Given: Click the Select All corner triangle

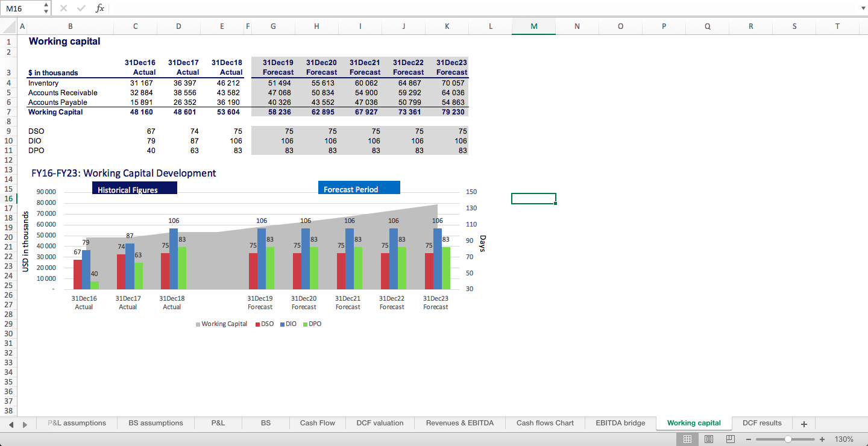Looking at the screenshot, I should click(x=8, y=27).
